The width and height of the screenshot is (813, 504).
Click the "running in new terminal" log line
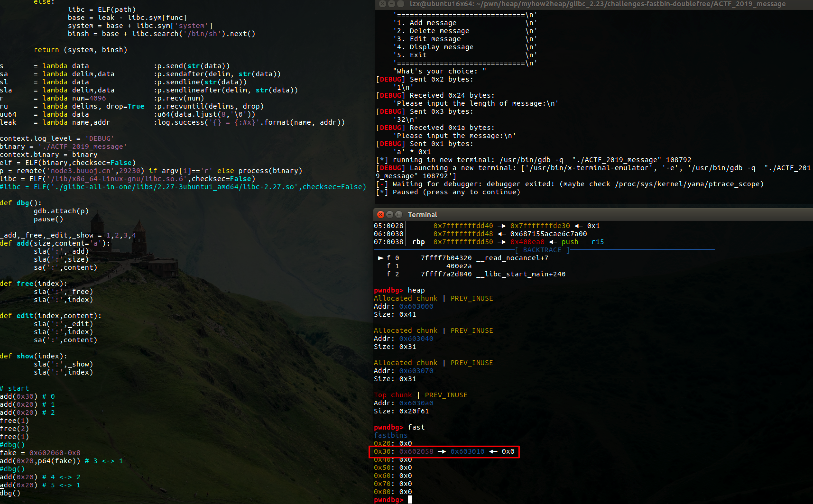point(533,160)
